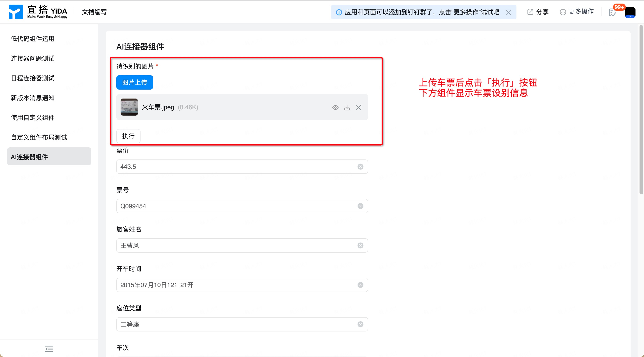Viewport: 644px width, 357px height.
Task: Click the 待识别的图片 field label
Action: 135,66
